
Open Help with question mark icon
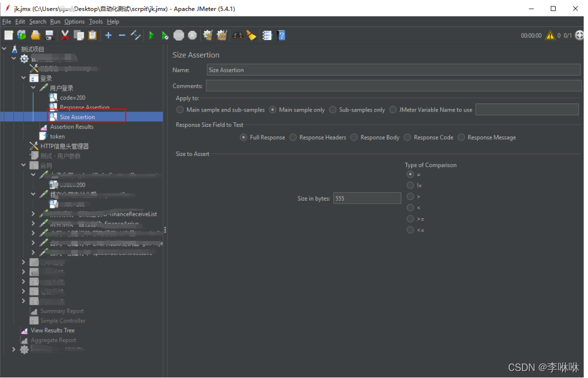tap(281, 35)
